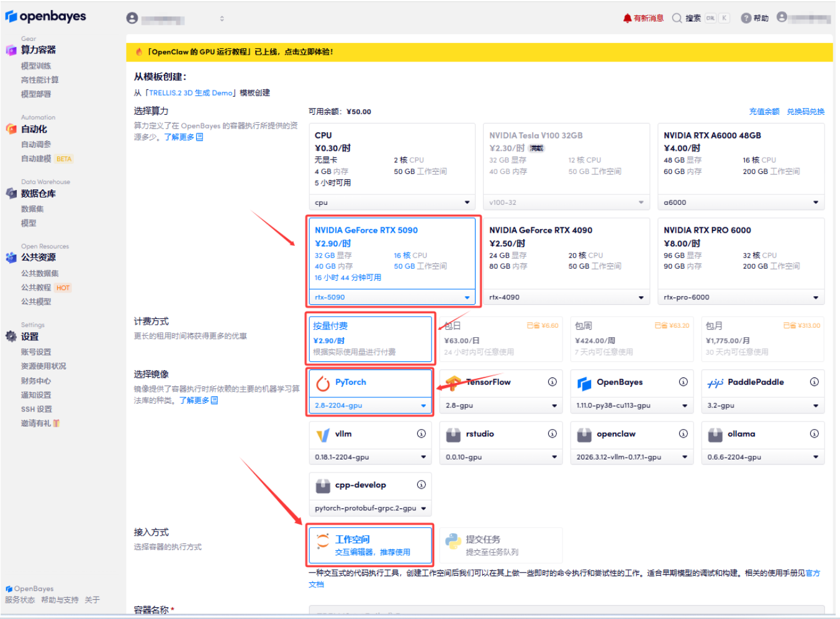Click the rstudio info icon
This screenshot has width=840, height=619.
click(552, 433)
